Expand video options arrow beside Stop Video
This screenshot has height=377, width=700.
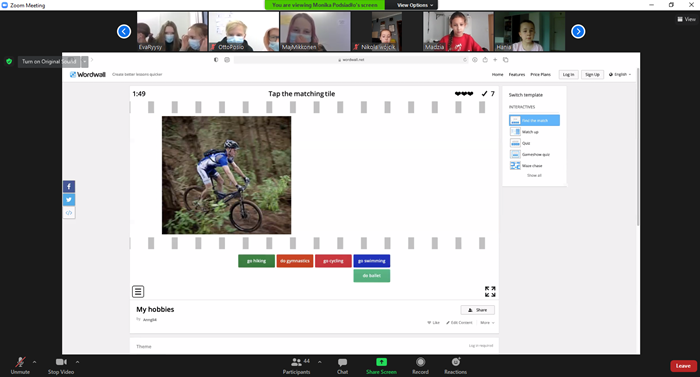(x=77, y=362)
